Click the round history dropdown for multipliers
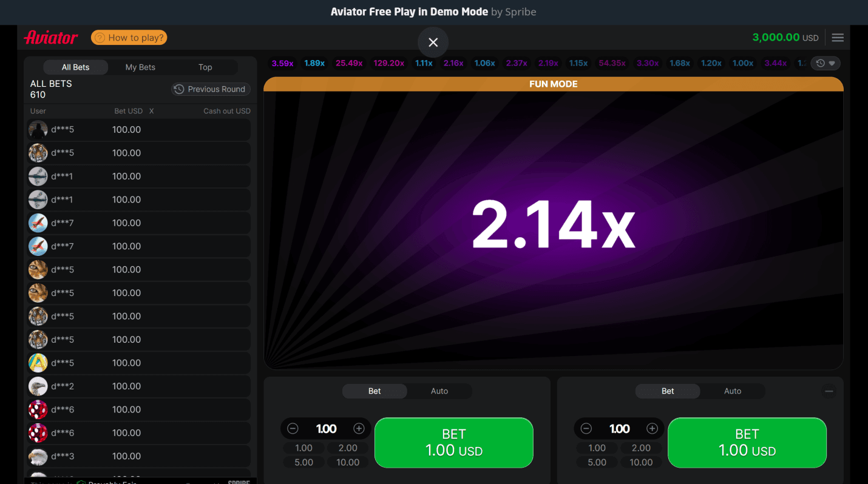Image resolution: width=868 pixels, height=484 pixels. point(826,63)
